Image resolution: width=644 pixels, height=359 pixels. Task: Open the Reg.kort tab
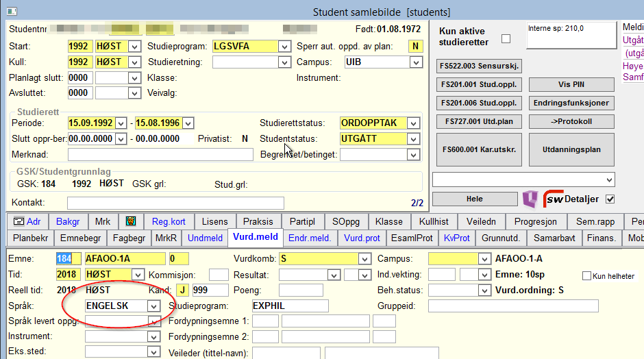[169, 222]
